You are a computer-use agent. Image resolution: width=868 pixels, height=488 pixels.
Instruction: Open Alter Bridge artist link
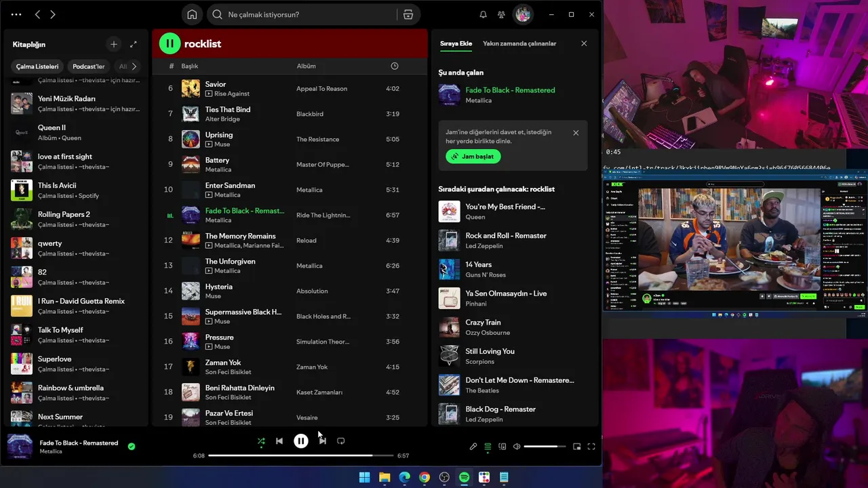click(222, 119)
